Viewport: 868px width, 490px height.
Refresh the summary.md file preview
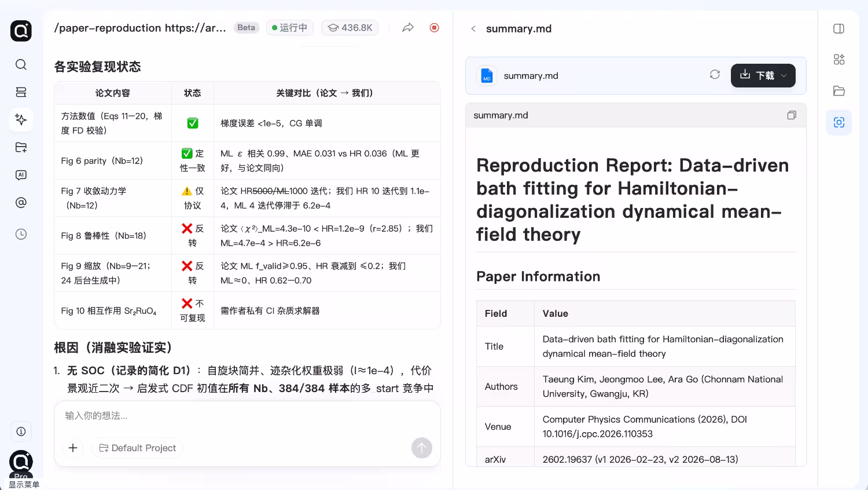[x=715, y=75]
